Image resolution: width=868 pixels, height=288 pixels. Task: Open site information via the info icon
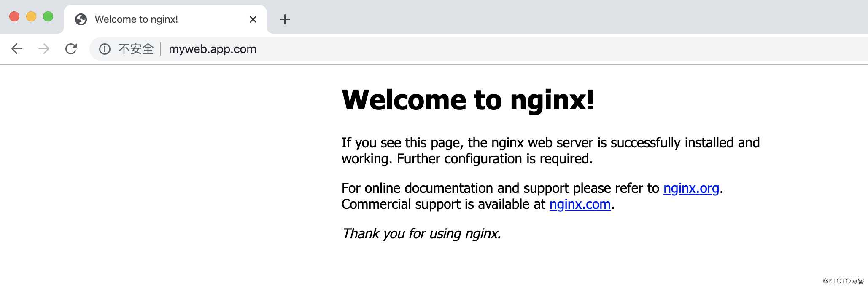pyautogui.click(x=105, y=49)
